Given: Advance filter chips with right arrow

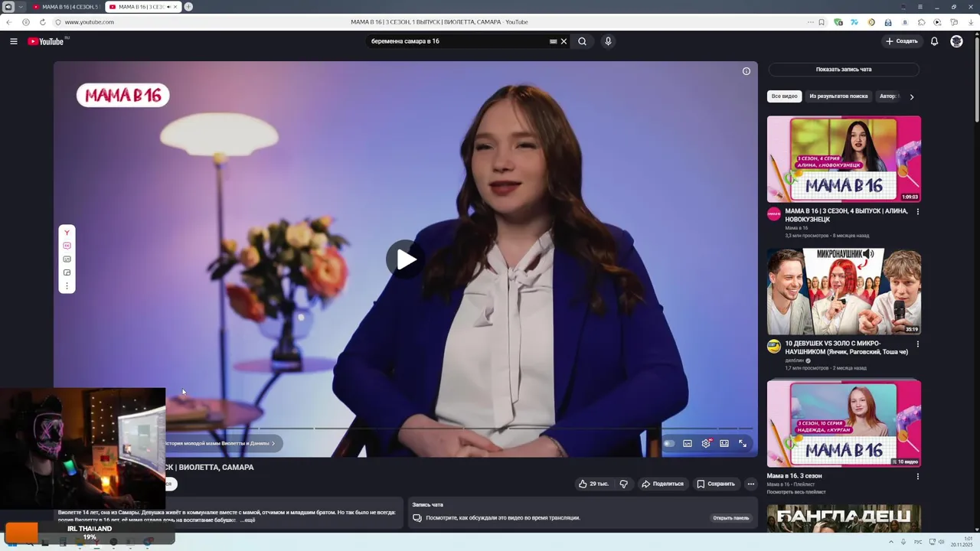Looking at the screenshot, I should [x=912, y=96].
